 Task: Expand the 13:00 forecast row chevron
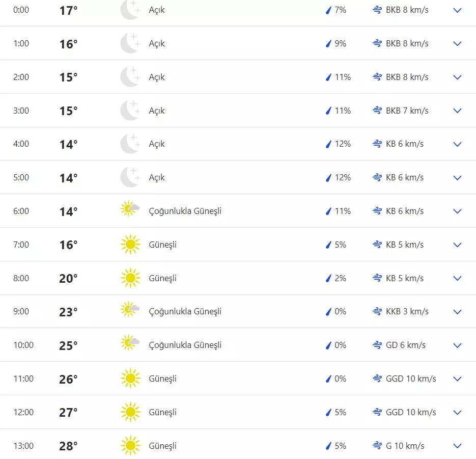pos(457,446)
